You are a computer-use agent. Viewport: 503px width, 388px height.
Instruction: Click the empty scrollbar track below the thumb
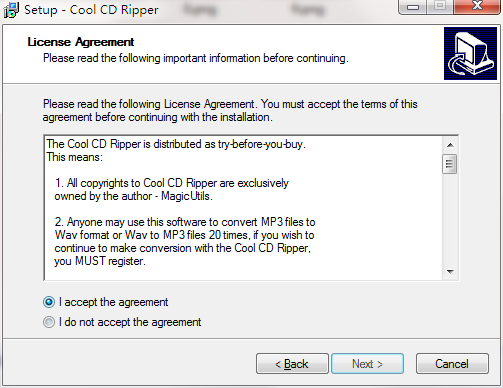(450, 219)
